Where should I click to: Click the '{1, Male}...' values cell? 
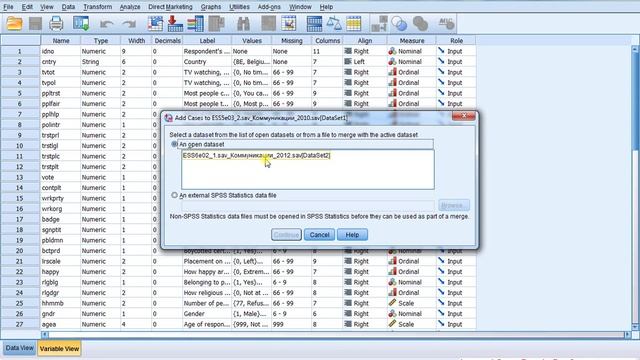point(251,313)
